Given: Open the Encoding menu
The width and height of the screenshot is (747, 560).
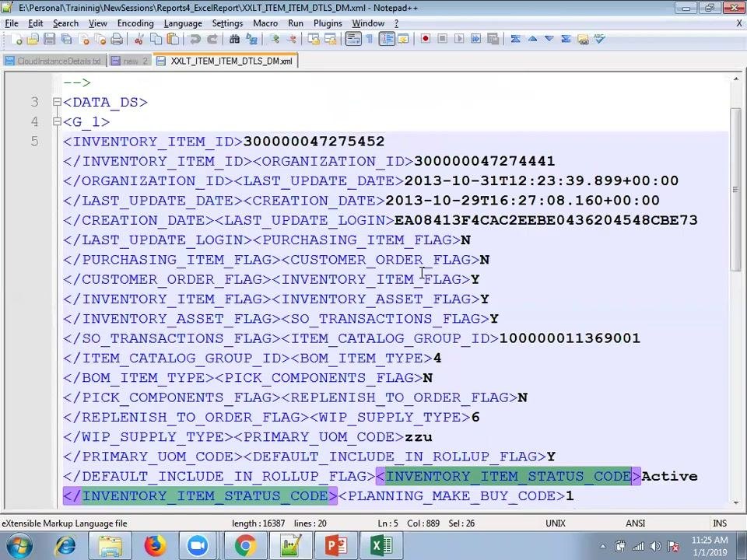Looking at the screenshot, I should tap(135, 23).
